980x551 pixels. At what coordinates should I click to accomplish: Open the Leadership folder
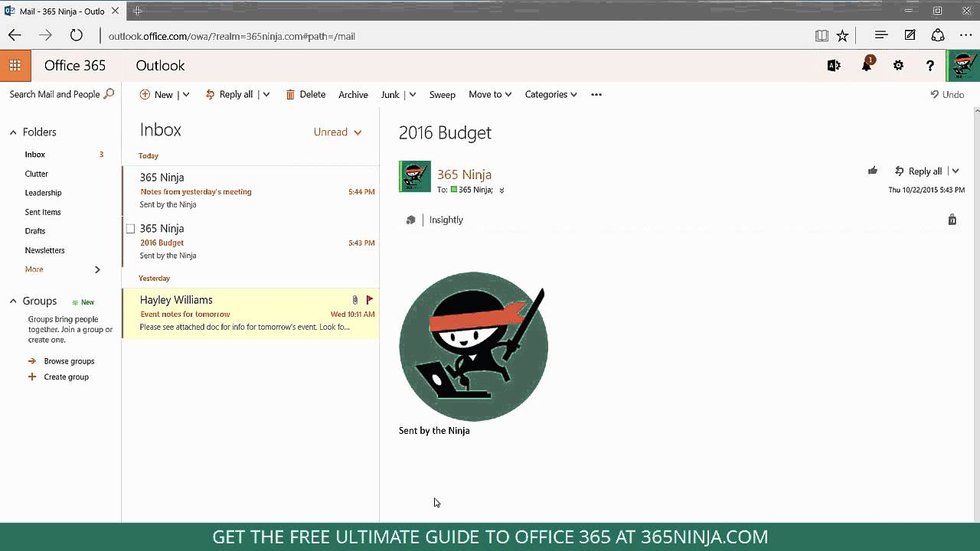pos(43,193)
